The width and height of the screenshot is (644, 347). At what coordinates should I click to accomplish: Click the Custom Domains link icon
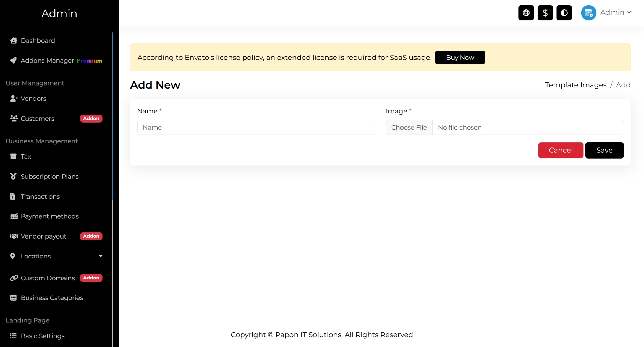point(14,278)
